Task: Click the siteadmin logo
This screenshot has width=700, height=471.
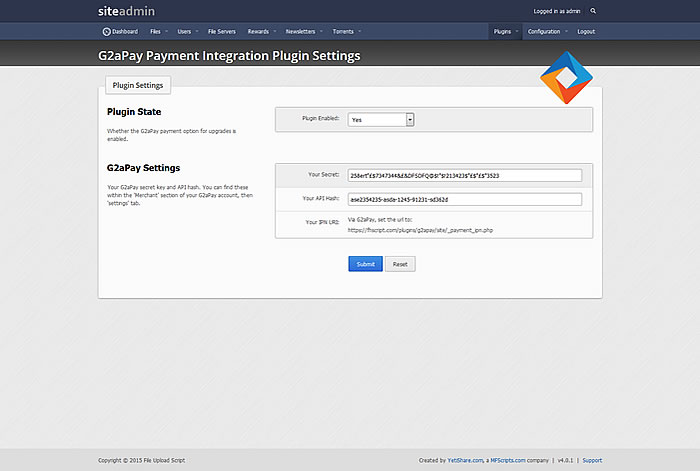Action: click(126, 11)
